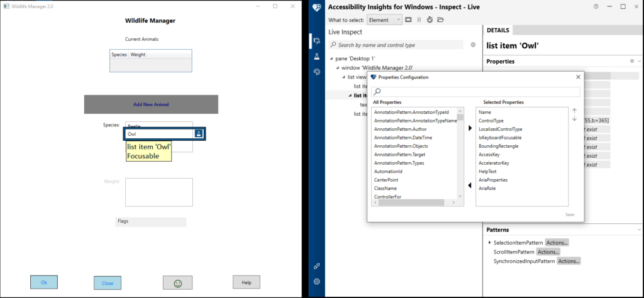The image size is (644, 298).
Task: Collapse the window 'Wildlife Manager 2.0' node
Action: coord(338,68)
